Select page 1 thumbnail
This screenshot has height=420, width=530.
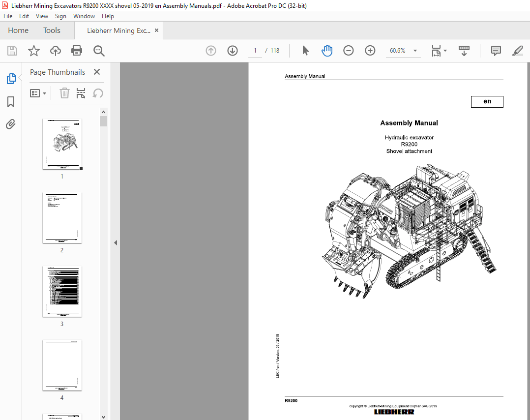click(62, 144)
